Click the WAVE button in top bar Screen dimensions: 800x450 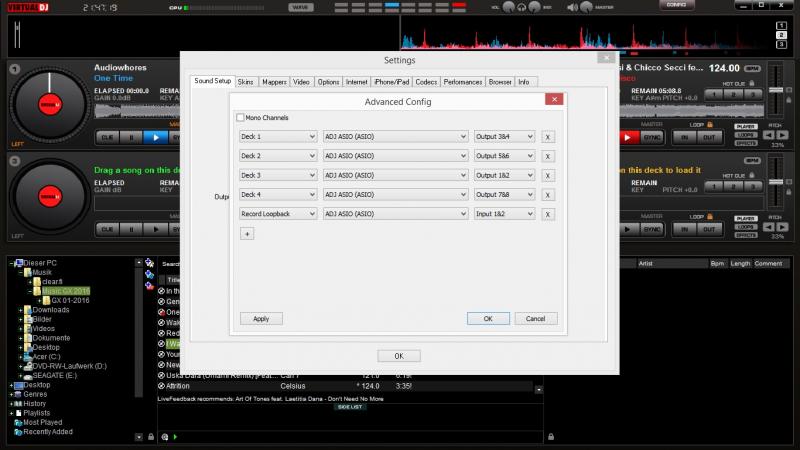point(301,7)
